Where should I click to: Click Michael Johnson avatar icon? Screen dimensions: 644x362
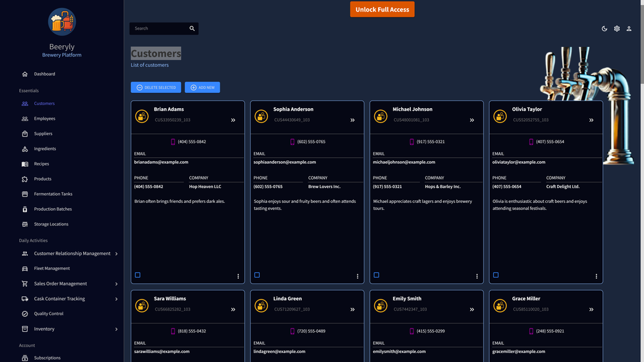click(x=381, y=117)
